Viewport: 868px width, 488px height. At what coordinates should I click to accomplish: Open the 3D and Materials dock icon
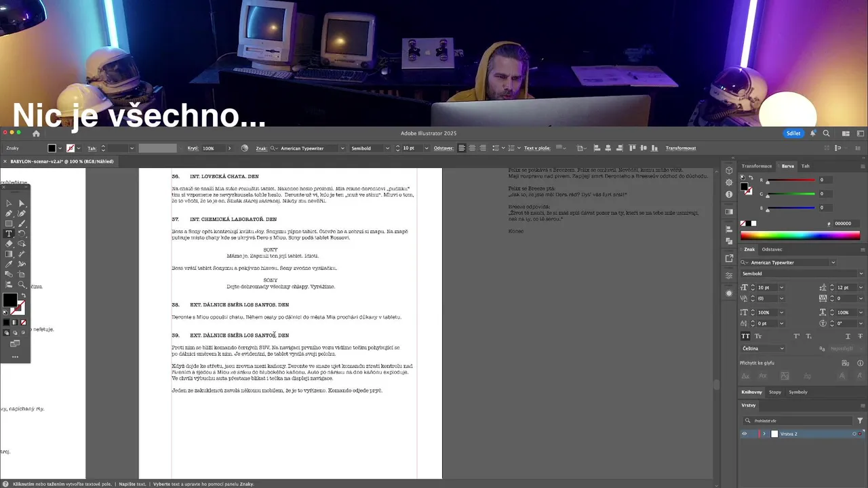click(729, 170)
